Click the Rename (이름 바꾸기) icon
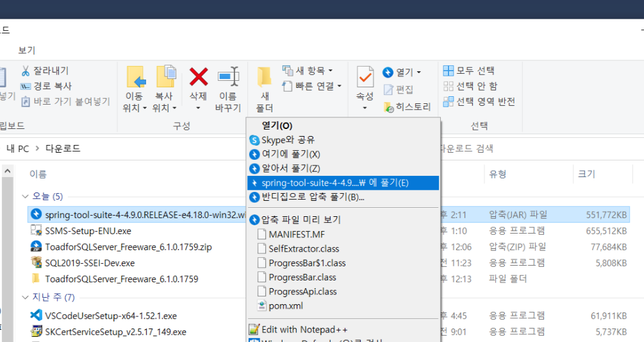Image resolution: width=644 pixels, height=342 pixels. (x=228, y=76)
